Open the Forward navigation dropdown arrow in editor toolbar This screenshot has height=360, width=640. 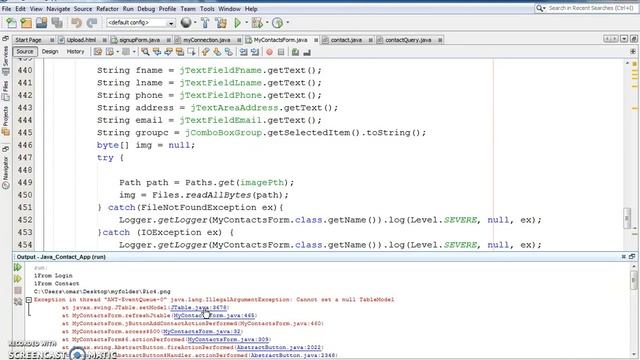[x=134, y=52]
